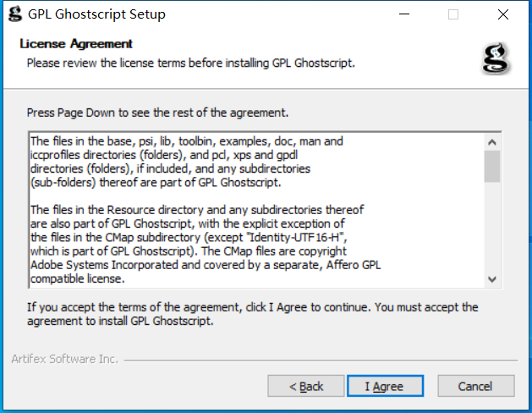Click the license scrollbar thumb
This screenshot has height=413, width=532.
click(492, 166)
